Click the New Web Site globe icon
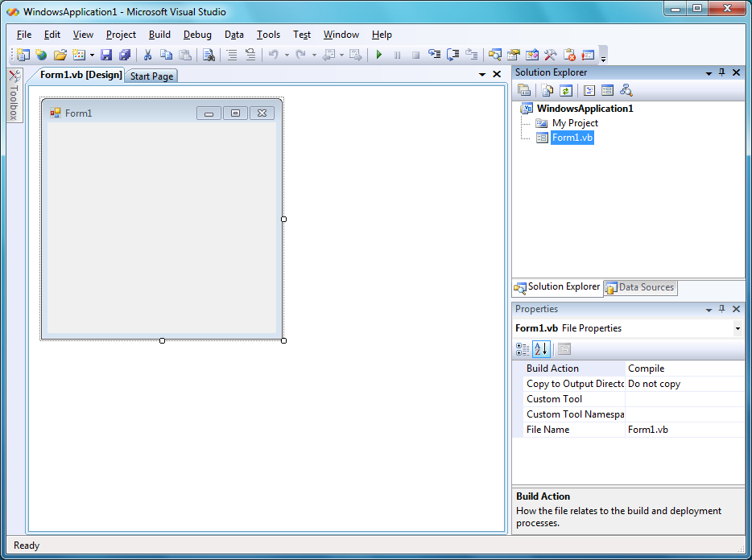752x560 pixels. 41,55
